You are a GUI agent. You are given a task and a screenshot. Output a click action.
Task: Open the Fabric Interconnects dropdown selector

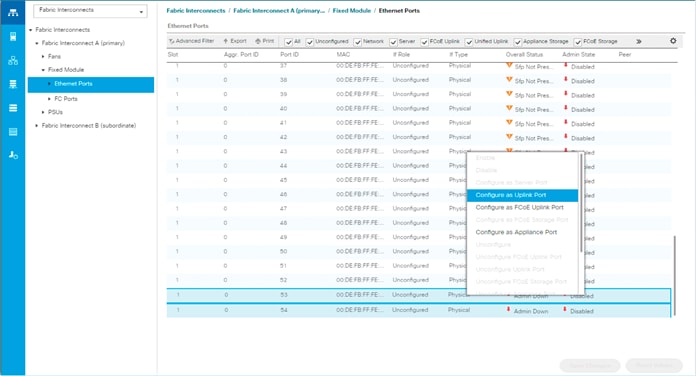tap(91, 11)
